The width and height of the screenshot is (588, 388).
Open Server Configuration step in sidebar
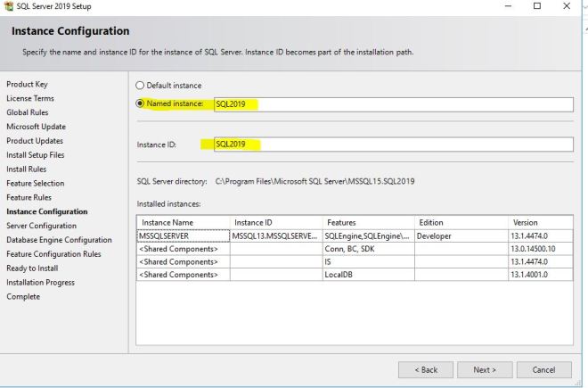41,226
